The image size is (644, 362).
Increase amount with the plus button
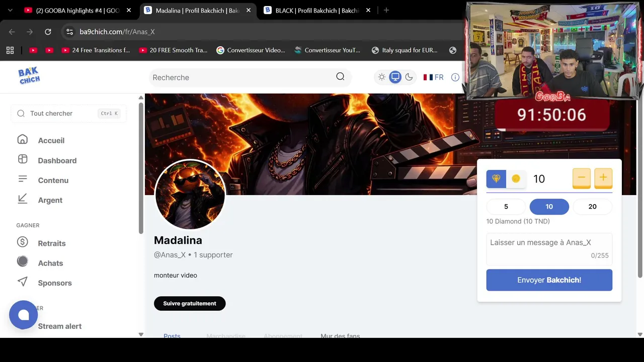coord(603,178)
